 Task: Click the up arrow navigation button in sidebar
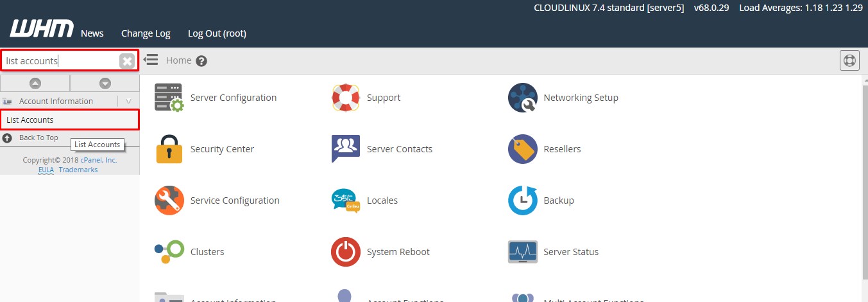point(35,83)
